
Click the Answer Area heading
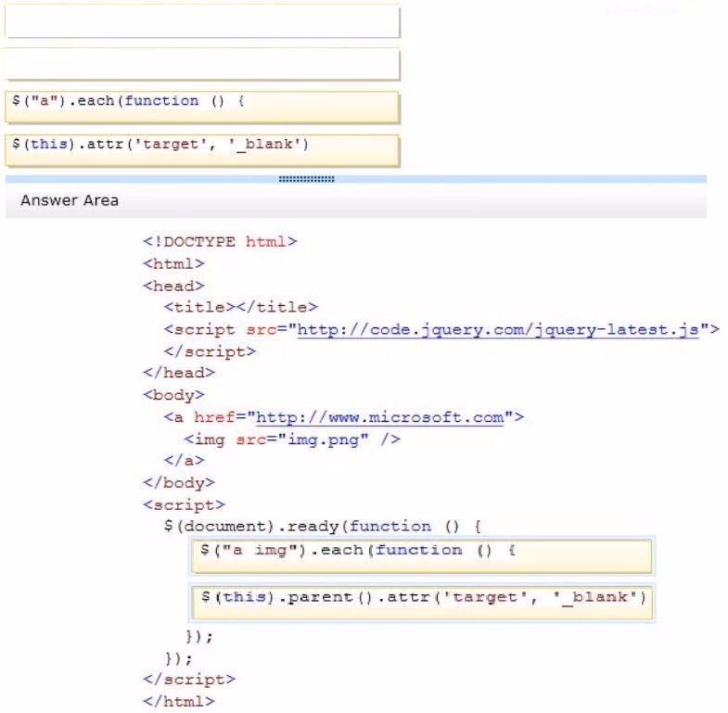[x=70, y=200]
